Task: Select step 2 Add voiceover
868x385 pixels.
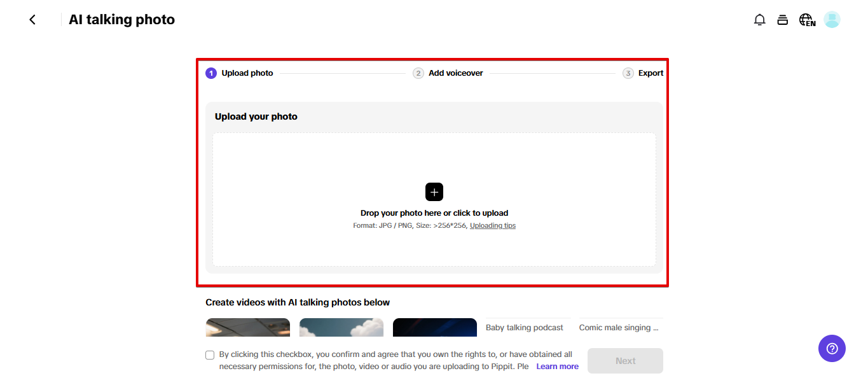Action: [x=418, y=73]
